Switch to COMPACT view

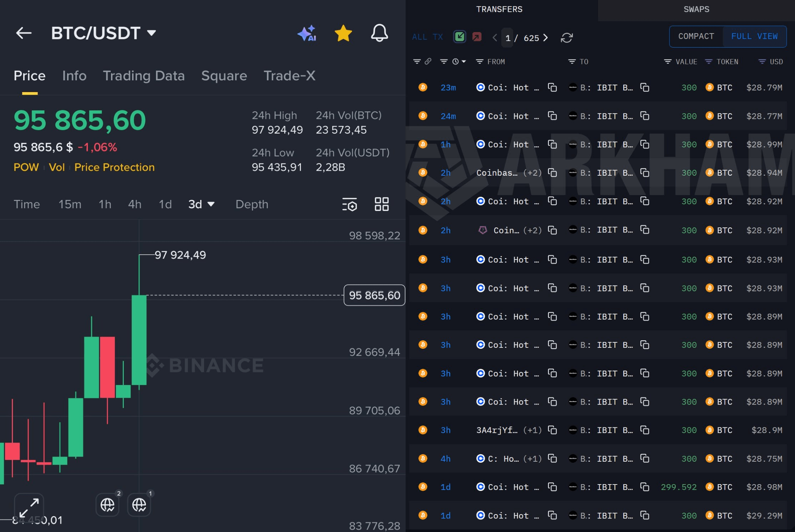pos(696,36)
